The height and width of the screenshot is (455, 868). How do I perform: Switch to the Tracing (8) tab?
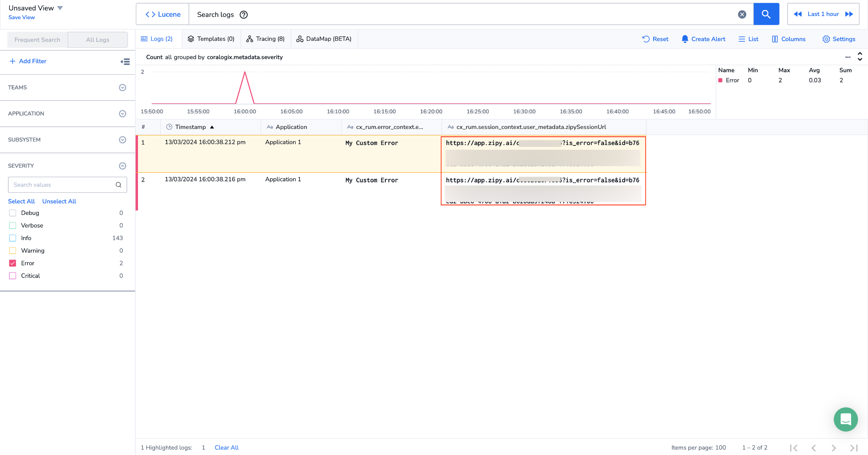[265, 39]
